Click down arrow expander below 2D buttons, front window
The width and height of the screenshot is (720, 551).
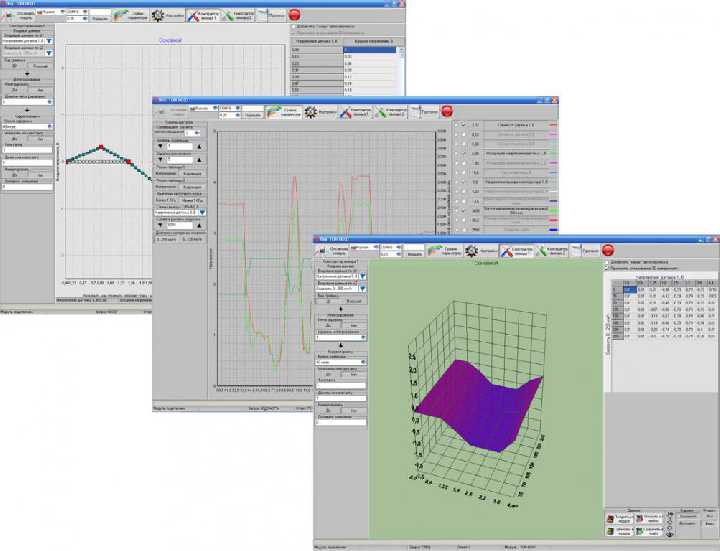click(341, 309)
